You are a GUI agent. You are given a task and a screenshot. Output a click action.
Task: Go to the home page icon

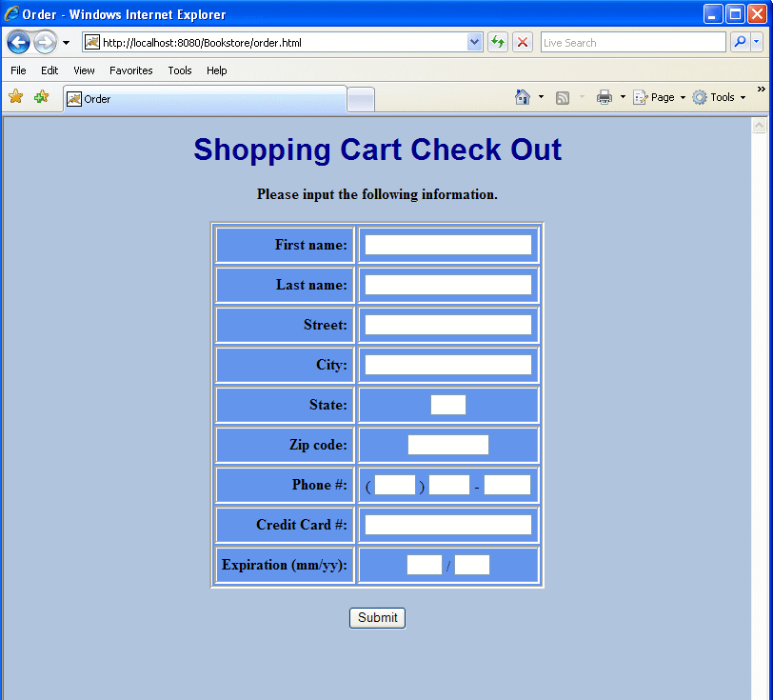click(524, 96)
